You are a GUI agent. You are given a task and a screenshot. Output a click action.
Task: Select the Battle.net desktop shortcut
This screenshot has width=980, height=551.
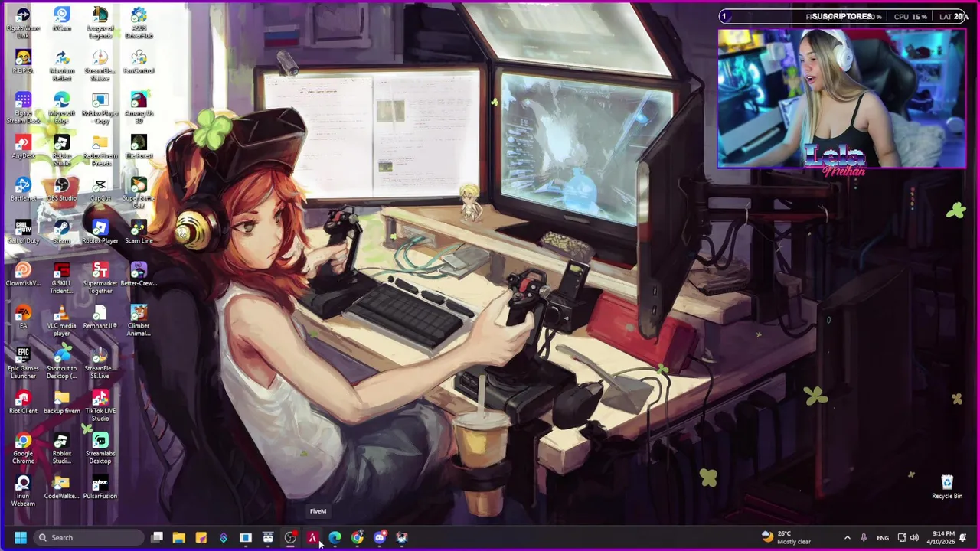(23, 190)
